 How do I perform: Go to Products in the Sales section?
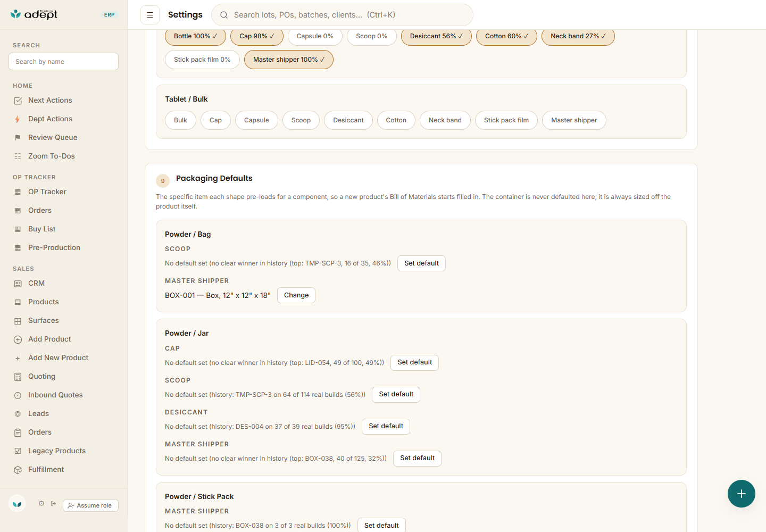click(64, 302)
